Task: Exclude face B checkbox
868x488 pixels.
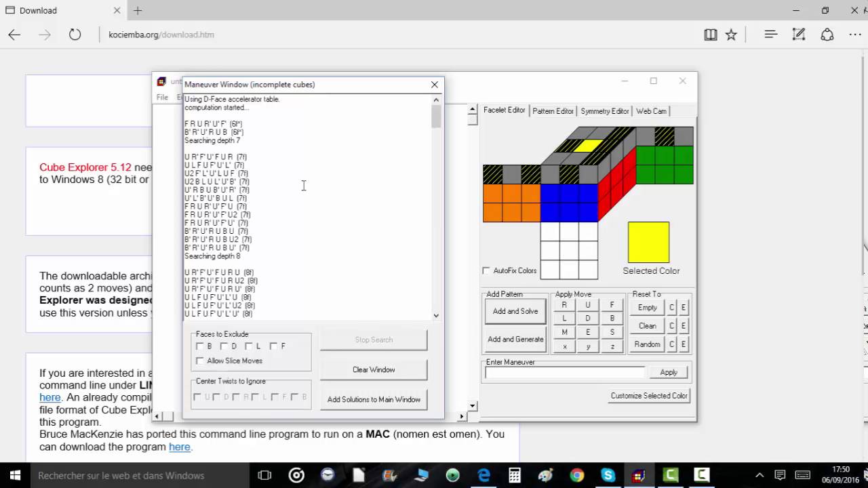Action: click(200, 346)
